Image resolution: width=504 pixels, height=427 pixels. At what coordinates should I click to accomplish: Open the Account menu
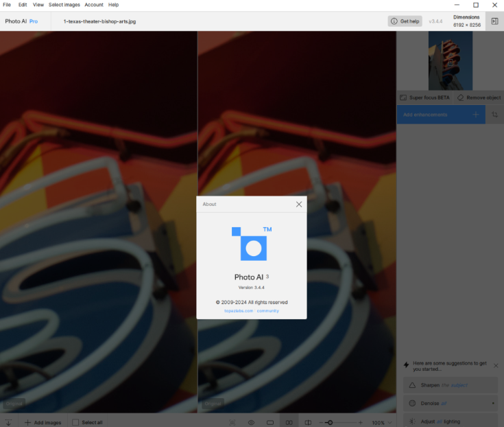point(94,5)
